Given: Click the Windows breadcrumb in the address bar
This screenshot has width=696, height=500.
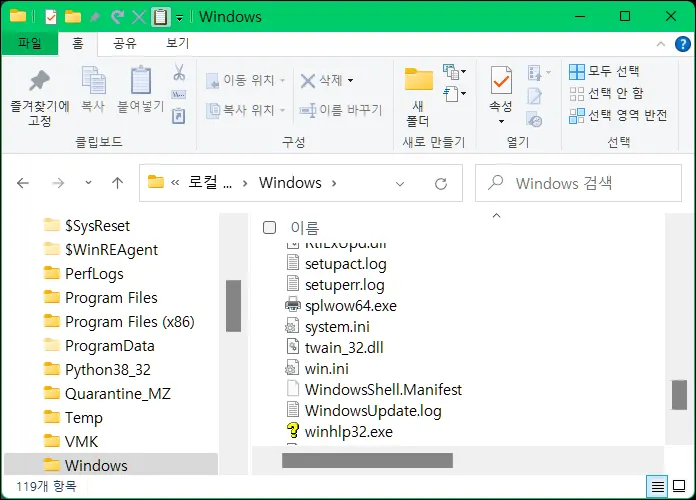Looking at the screenshot, I should click(x=290, y=183).
